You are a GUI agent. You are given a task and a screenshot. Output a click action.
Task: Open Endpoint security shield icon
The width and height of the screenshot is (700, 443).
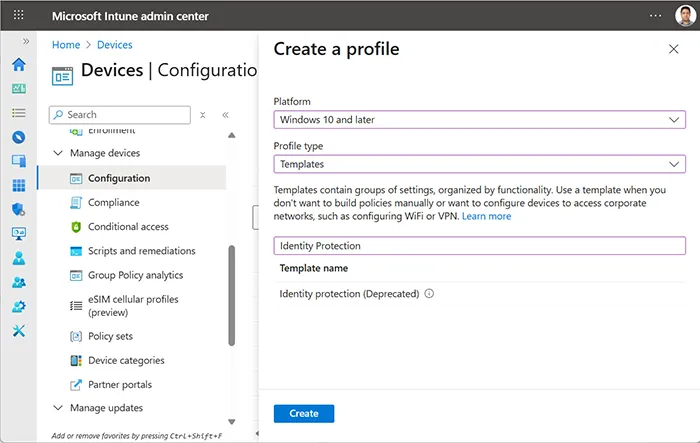click(18, 210)
